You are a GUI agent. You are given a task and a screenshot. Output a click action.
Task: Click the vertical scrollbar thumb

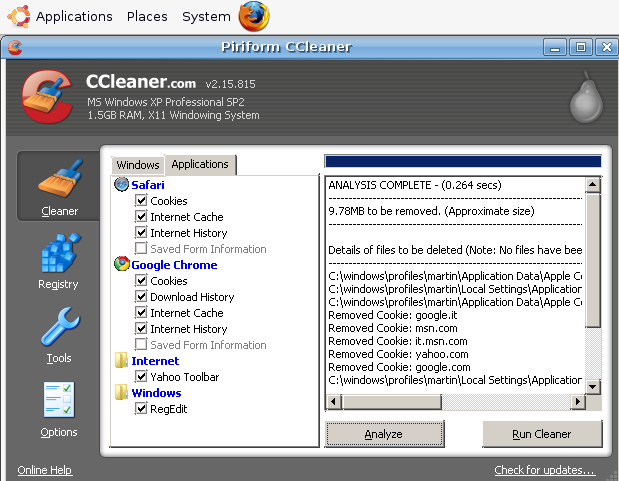pyautogui.click(x=593, y=260)
